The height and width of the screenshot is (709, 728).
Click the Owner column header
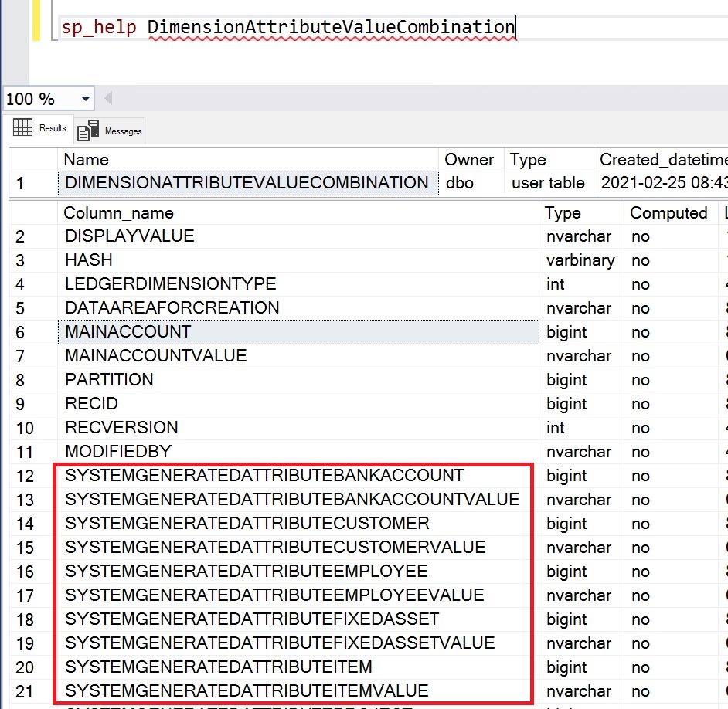click(470, 160)
